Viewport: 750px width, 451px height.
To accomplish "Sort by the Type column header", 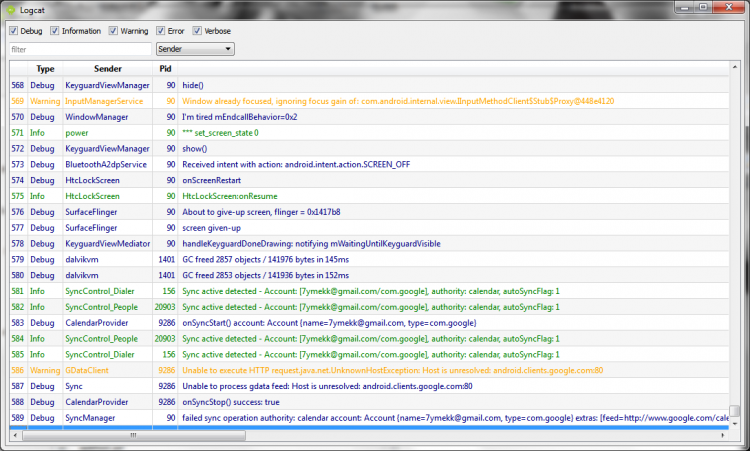I will click(45, 69).
